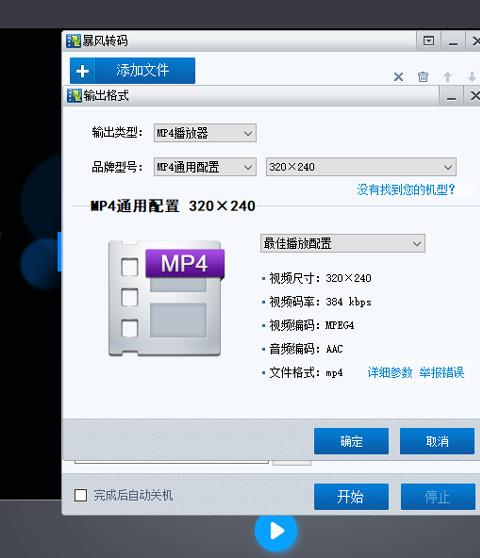
Task: Cancel the dialog with 取消 button
Action: coord(437,441)
